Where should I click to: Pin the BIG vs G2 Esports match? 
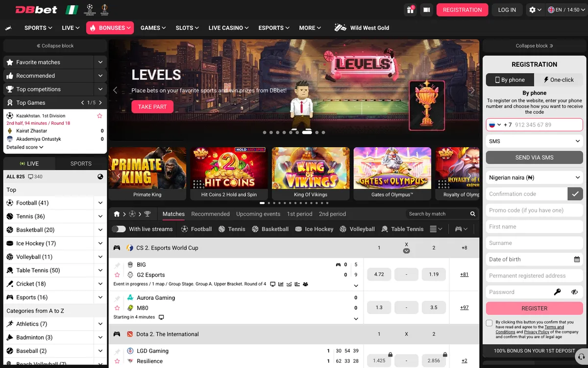click(117, 265)
